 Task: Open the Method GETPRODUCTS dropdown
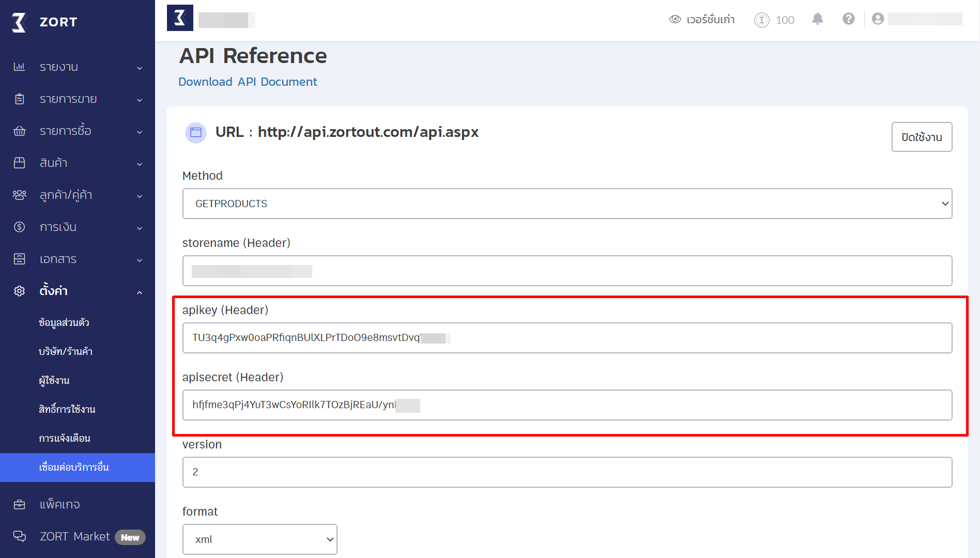pyautogui.click(x=567, y=204)
